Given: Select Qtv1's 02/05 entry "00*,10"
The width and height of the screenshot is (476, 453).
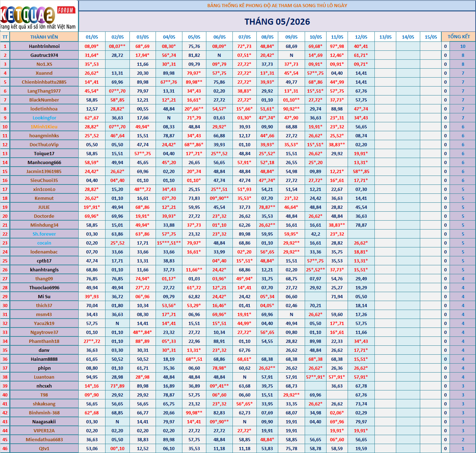Looking at the screenshot, I should 118,448.
